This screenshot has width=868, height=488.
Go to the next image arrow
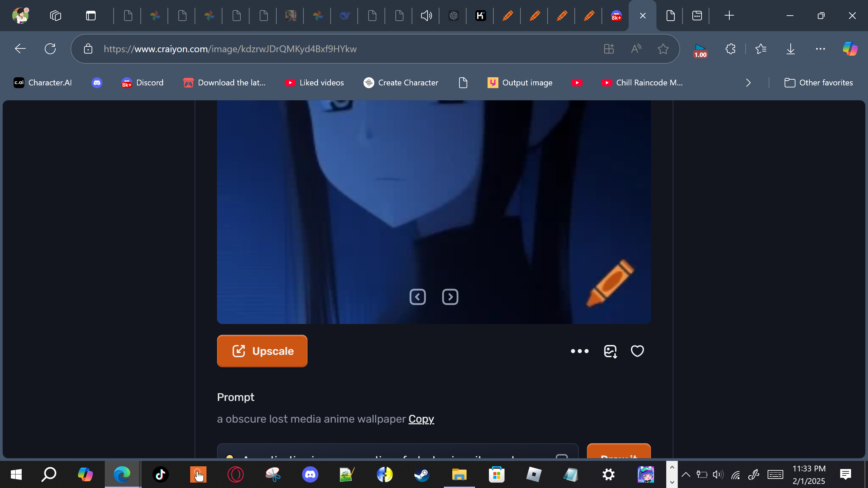[450, 297]
